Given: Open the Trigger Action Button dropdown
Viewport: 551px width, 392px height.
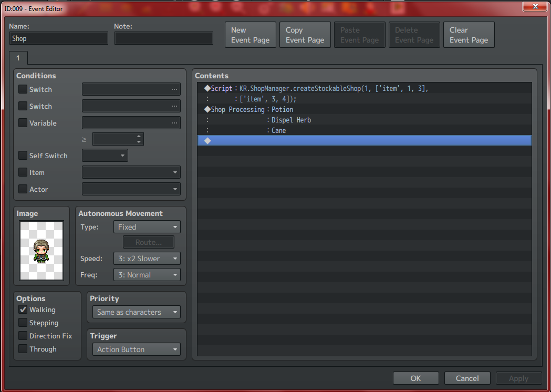Looking at the screenshot, I should click(x=137, y=349).
